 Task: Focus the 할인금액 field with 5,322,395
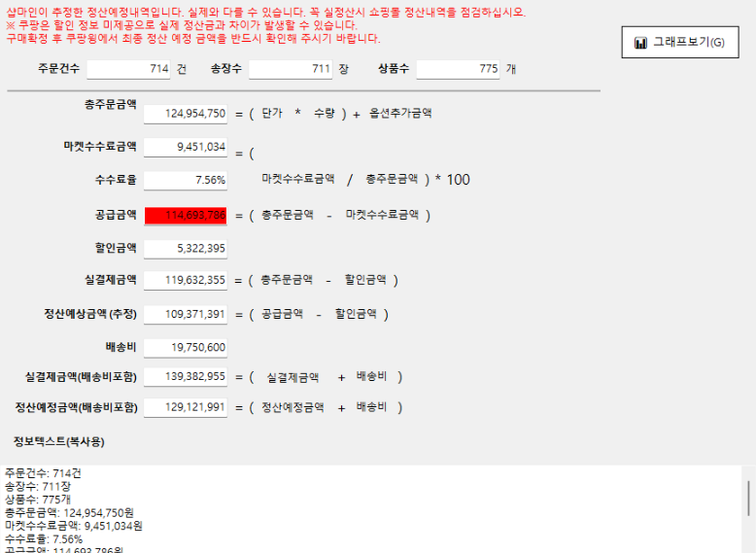point(186,249)
